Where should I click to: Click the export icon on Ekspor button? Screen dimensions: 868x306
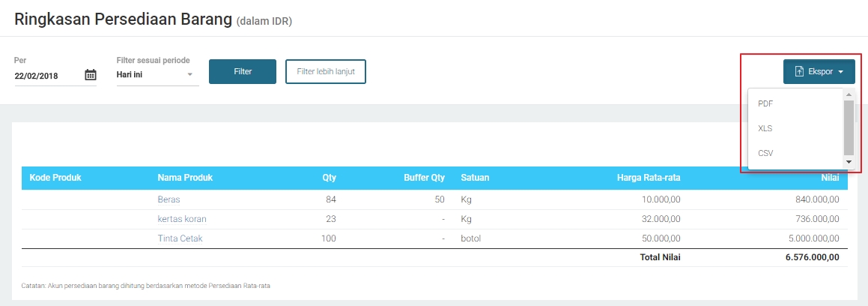[798, 72]
